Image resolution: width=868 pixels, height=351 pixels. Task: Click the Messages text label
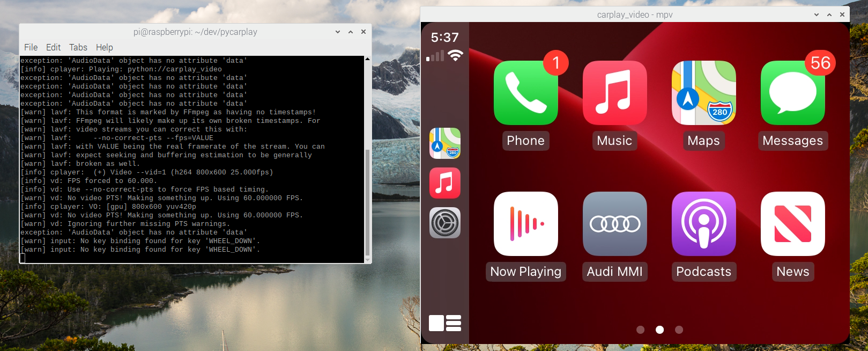pyautogui.click(x=792, y=141)
